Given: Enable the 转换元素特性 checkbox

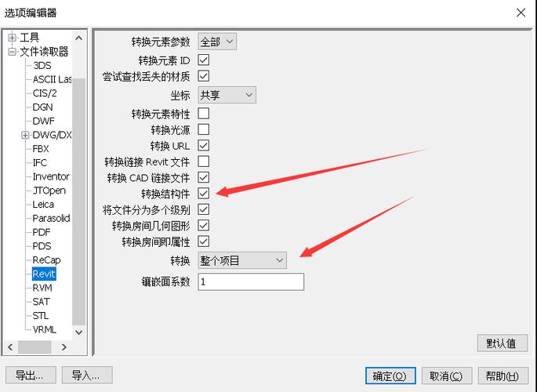Looking at the screenshot, I should [x=203, y=114].
